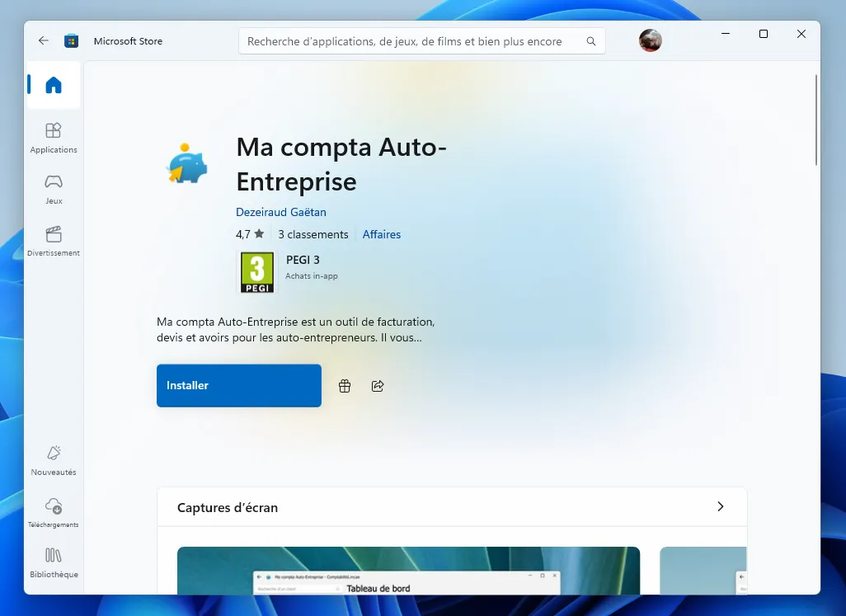Image resolution: width=846 pixels, height=616 pixels.
Task: Open the Jeux section in the sidebar
Action: coord(53,188)
